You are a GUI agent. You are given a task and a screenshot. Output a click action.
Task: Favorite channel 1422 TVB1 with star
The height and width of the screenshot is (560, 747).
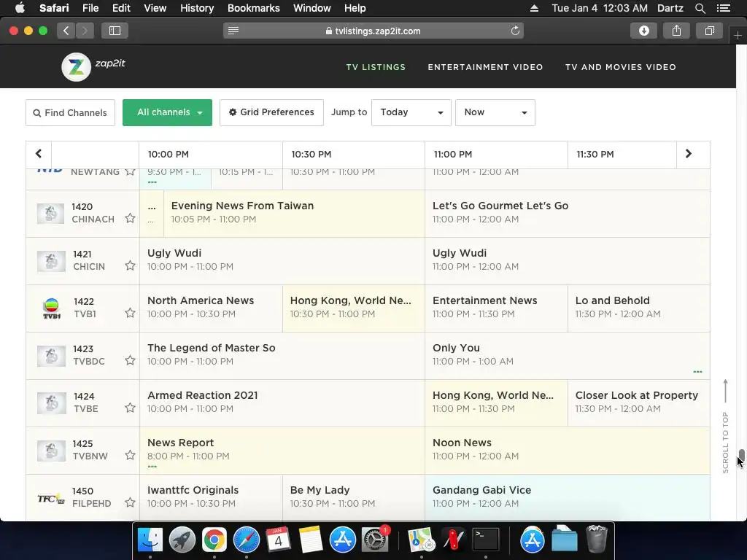pyautogui.click(x=130, y=313)
